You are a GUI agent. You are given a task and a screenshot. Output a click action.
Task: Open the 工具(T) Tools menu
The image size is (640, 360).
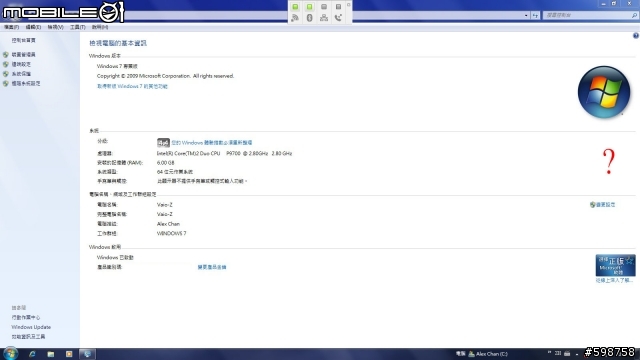78,27
